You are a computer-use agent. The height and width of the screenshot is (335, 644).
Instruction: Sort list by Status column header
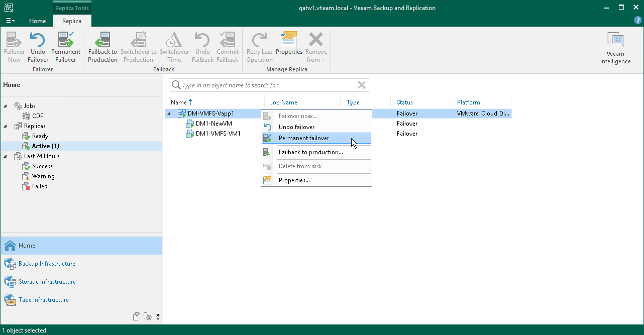click(x=405, y=102)
